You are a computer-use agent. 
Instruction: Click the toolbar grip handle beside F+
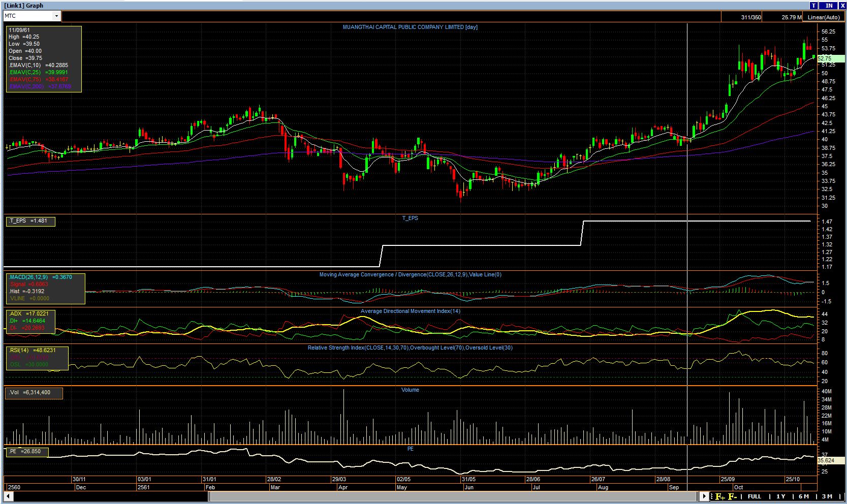coord(712,496)
